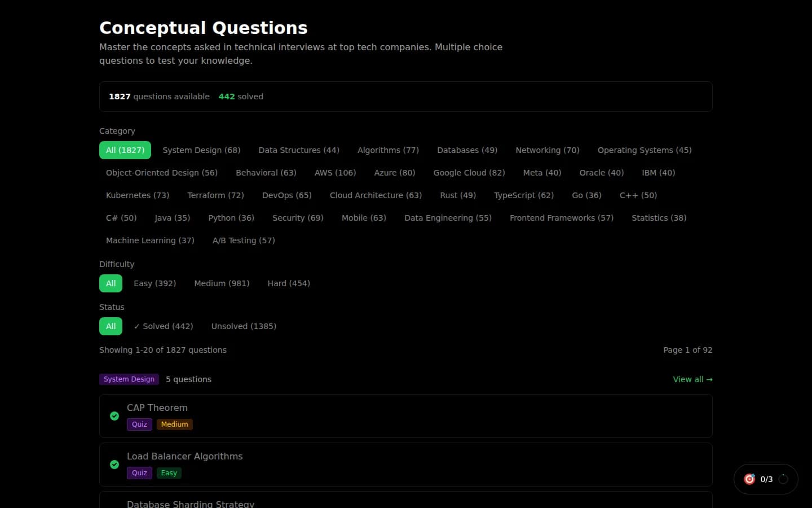Click the Medium tag under CAP Theorem
This screenshot has width=812, height=508.
click(x=175, y=424)
